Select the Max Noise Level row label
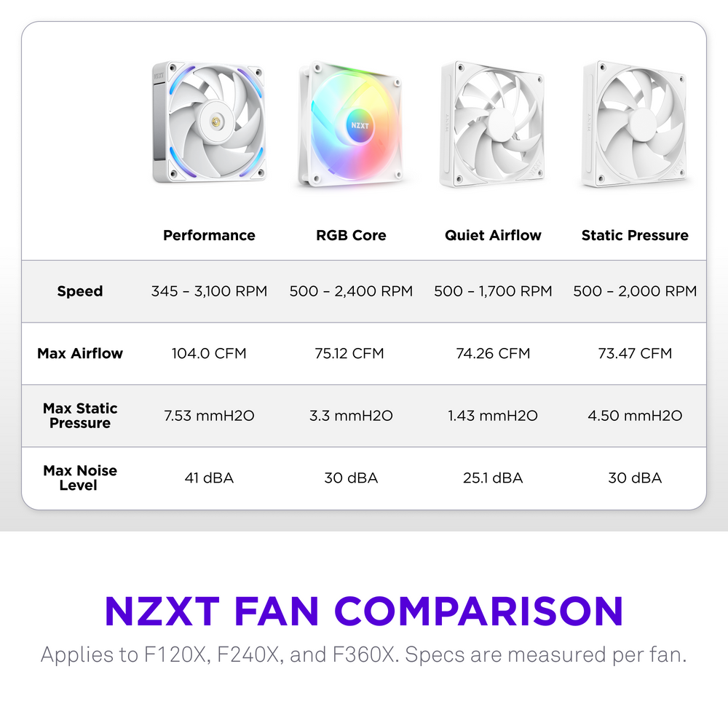This screenshot has height=728, width=728. (80, 478)
